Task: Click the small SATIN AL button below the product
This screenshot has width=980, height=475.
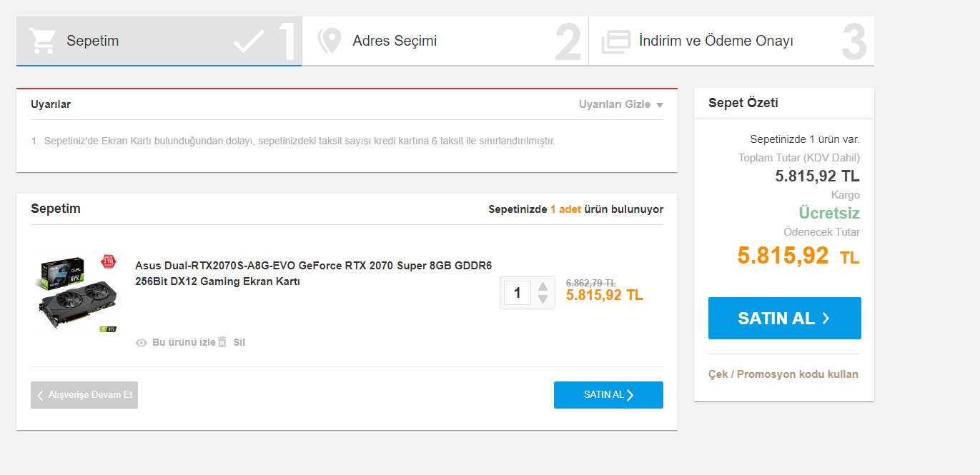Action: [608, 395]
